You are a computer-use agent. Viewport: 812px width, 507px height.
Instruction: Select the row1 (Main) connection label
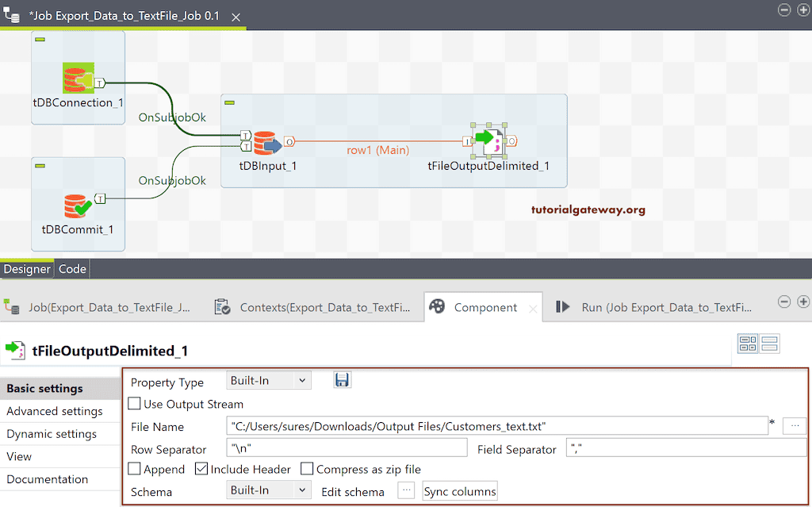pyautogui.click(x=378, y=150)
